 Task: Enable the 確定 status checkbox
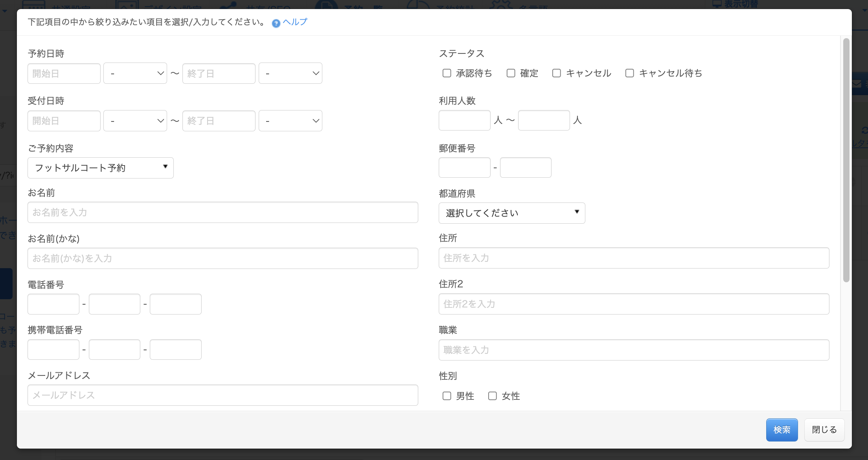pos(511,73)
